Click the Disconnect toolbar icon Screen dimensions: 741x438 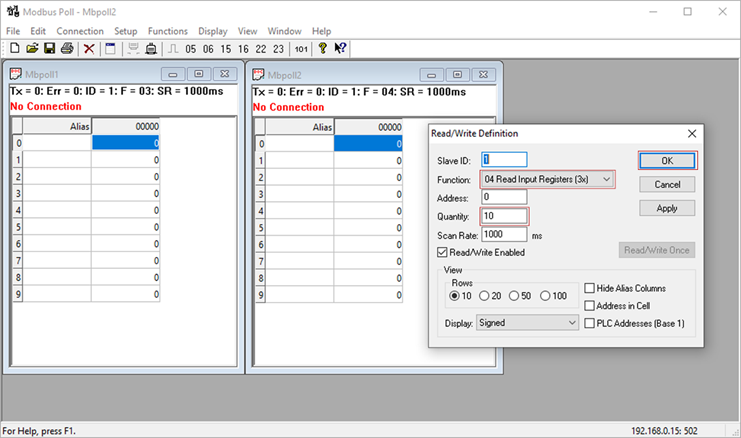click(151, 49)
